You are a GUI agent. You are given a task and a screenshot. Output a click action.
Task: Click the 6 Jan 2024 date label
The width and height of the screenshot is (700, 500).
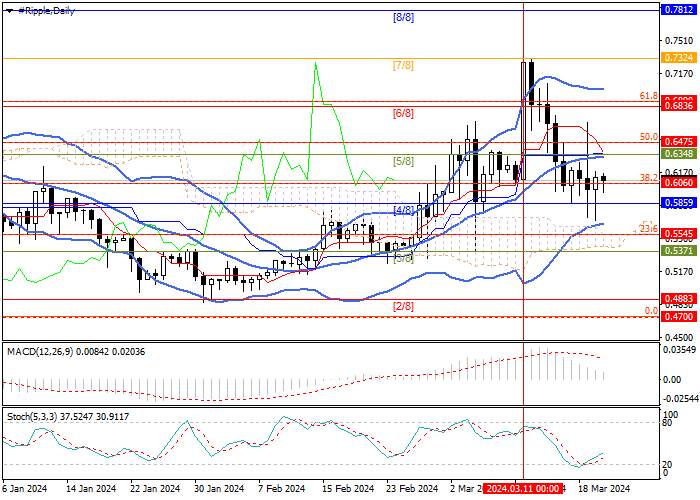pyautogui.click(x=25, y=488)
